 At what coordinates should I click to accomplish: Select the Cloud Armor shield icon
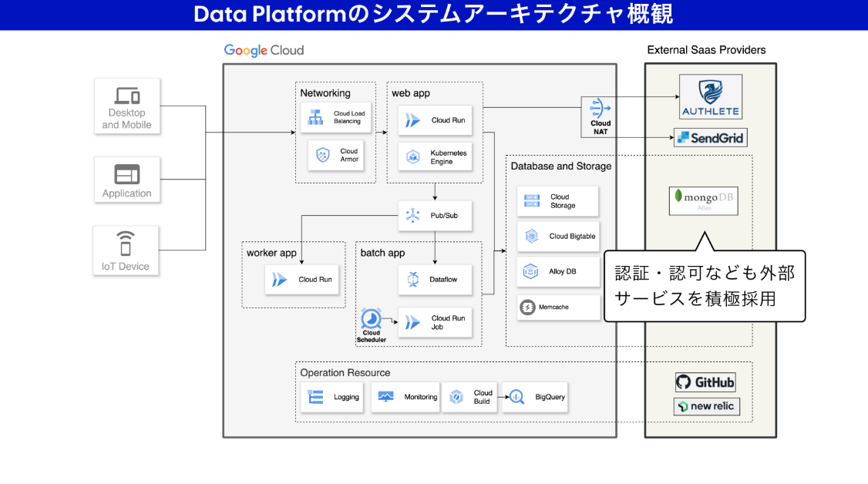[x=322, y=156]
